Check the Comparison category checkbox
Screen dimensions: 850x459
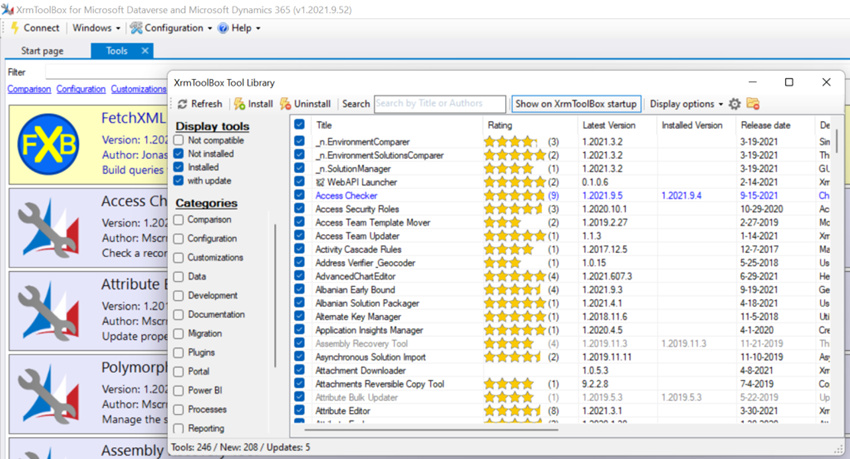click(x=178, y=219)
